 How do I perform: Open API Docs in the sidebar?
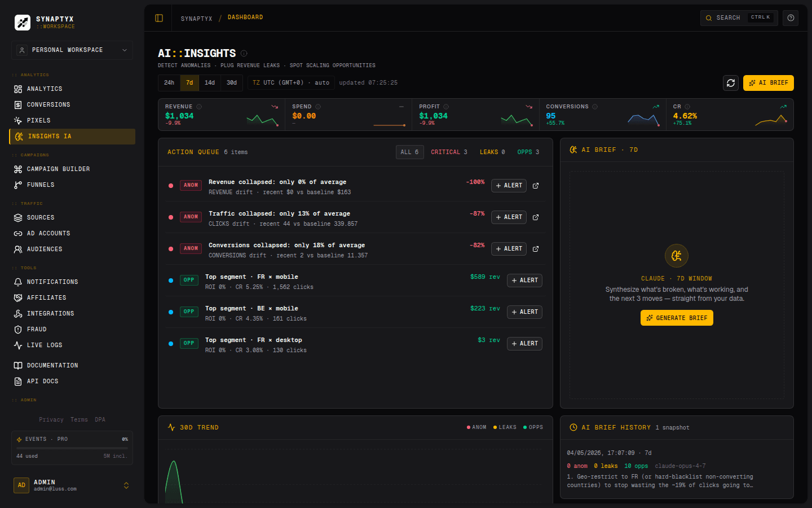pyautogui.click(x=72, y=382)
